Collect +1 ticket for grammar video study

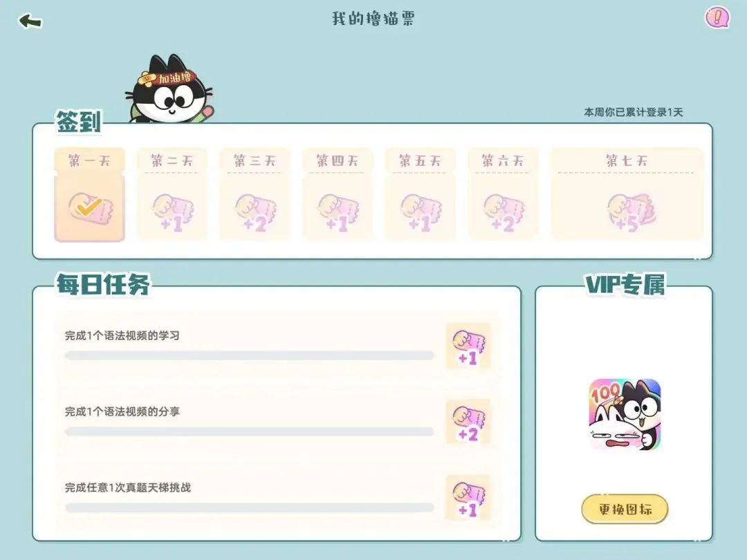(x=468, y=346)
